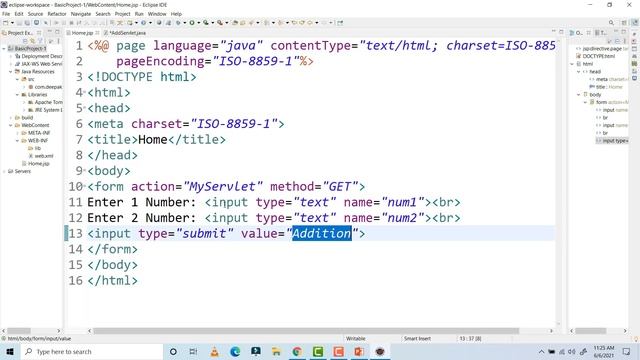Collapse the BasicProject-1 tree node
This screenshot has width=640, height=360.
pyautogui.click(x=4, y=49)
